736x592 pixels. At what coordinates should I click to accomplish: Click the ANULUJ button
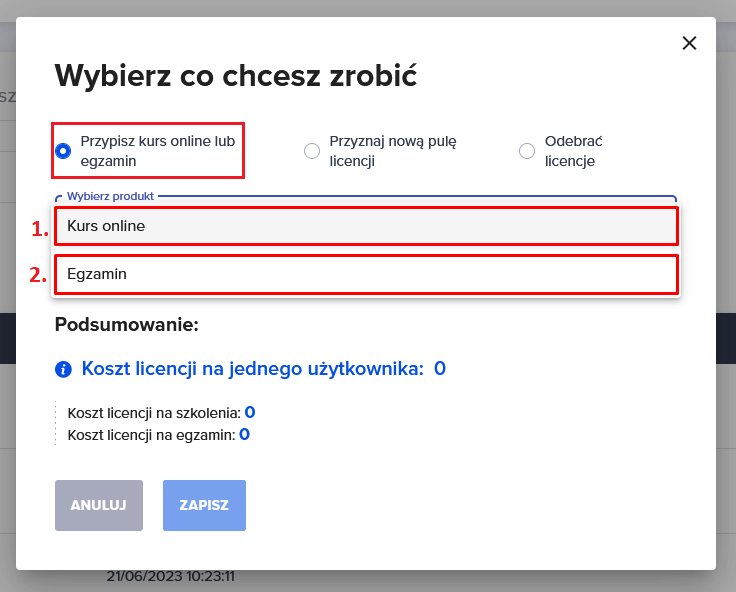click(x=99, y=505)
